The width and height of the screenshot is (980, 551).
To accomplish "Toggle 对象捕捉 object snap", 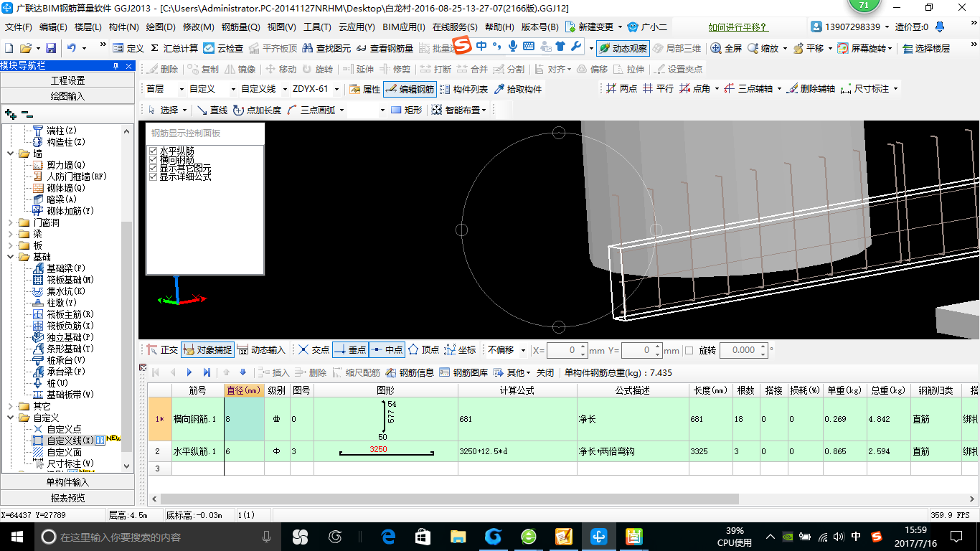I will pos(207,350).
